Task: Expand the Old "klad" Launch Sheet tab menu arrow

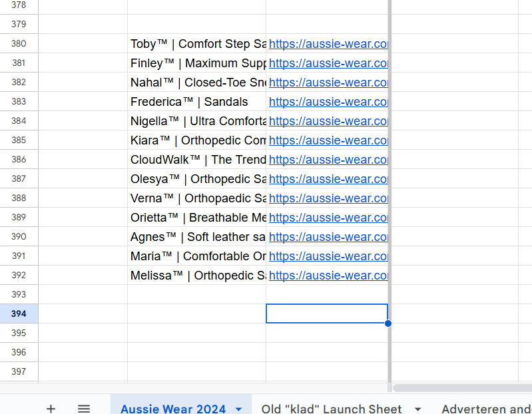Action: coord(417,409)
